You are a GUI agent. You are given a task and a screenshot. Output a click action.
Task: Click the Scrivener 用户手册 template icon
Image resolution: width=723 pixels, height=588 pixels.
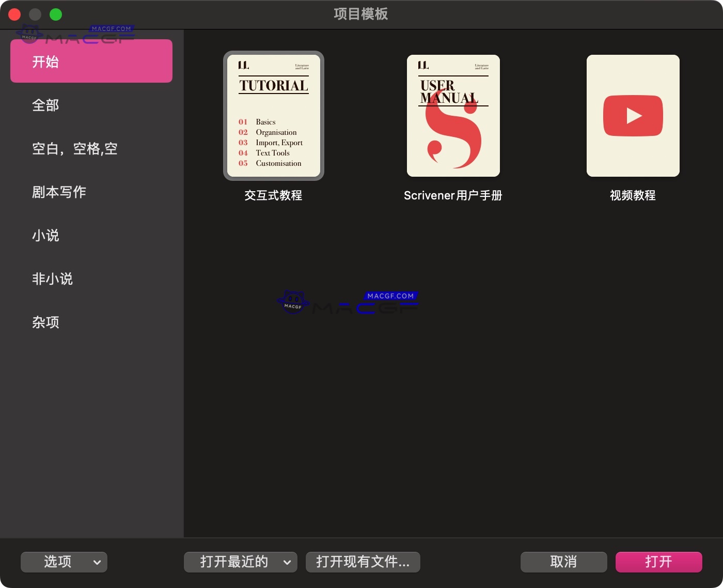coord(453,116)
